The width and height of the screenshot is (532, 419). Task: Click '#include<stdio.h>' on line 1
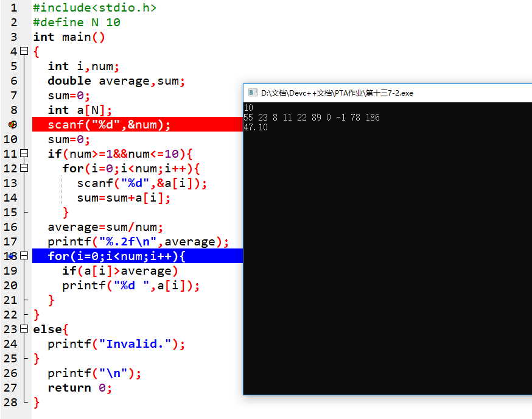95,7
